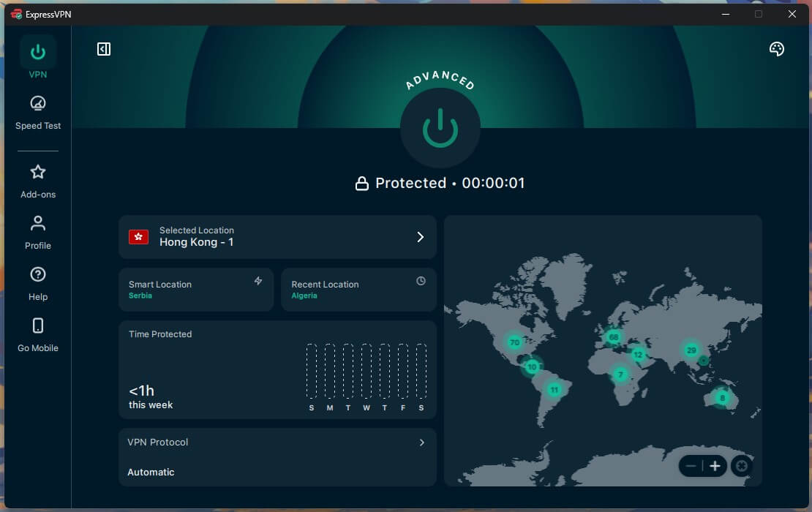The height and width of the screenshot is (512, 812).
Task: Connect to Recent Location Algeria
Action: coord(358,290)
